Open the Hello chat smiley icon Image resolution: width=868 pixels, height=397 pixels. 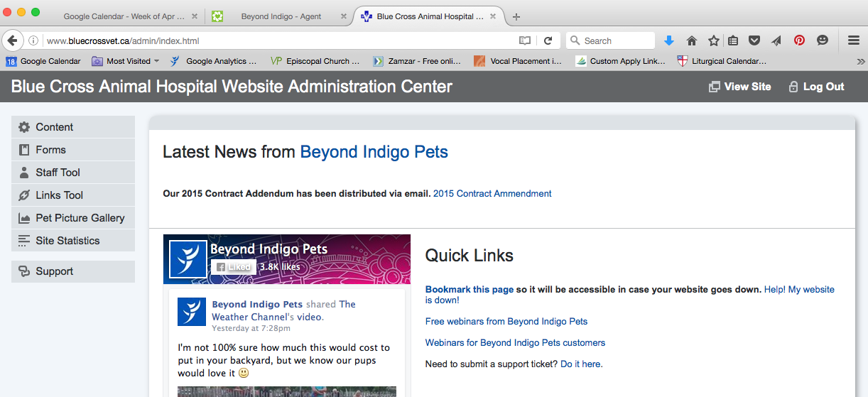click(x=823, y=41)
